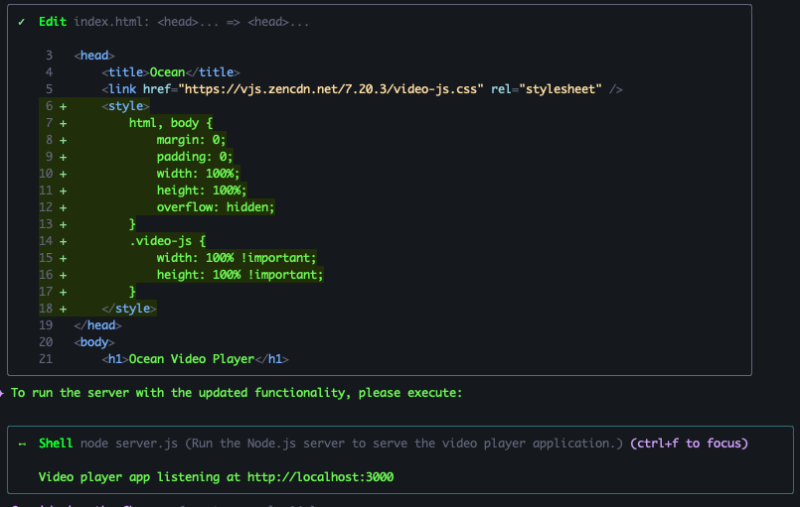Image resolution: width=800 pixels, height=507 pixels.
Task: Click the running indicator icon beside Shell
Action: tap(21, 443)
